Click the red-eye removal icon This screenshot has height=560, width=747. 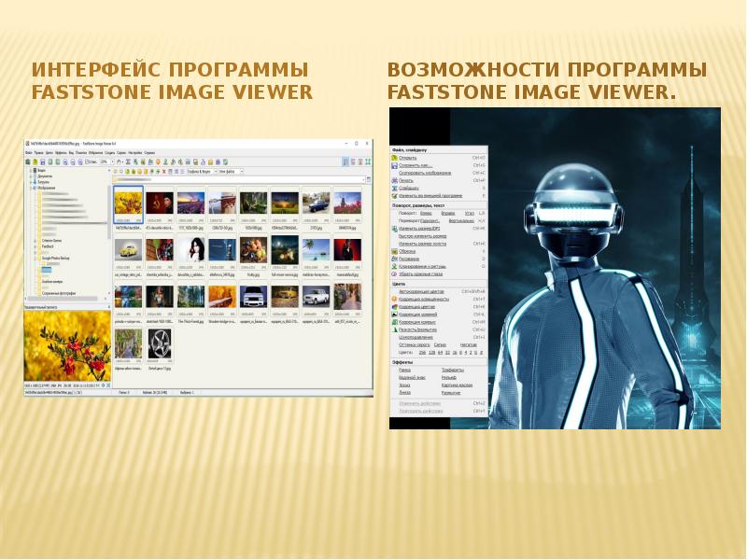(394, 273)
